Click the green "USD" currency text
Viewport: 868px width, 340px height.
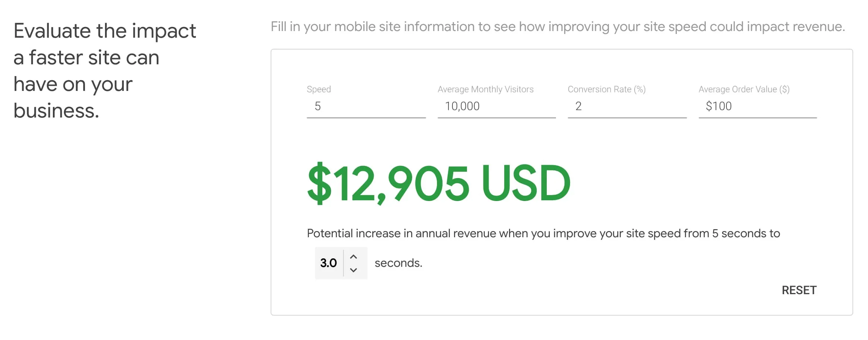526,183
